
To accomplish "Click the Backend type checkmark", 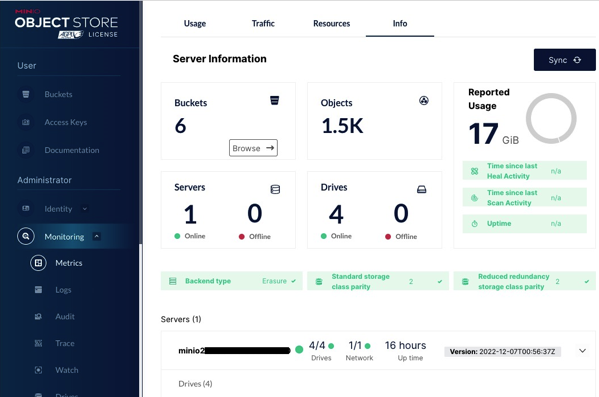I will [293, 281].
